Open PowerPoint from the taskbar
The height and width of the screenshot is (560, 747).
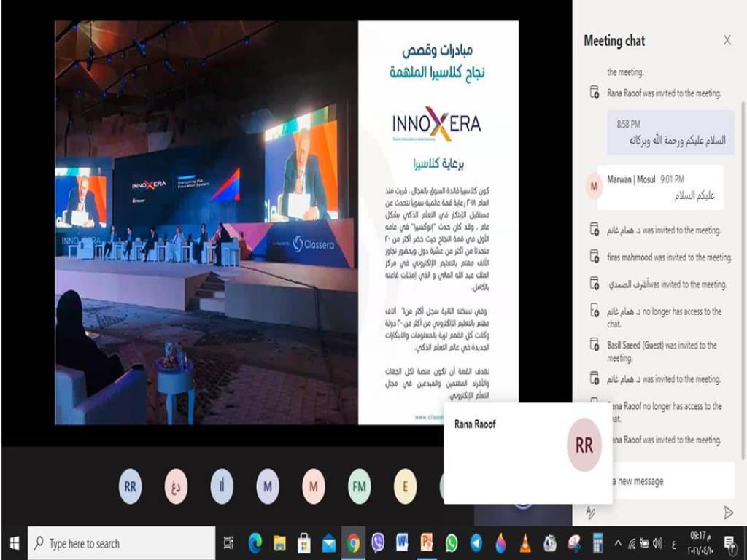coord(427,543)
